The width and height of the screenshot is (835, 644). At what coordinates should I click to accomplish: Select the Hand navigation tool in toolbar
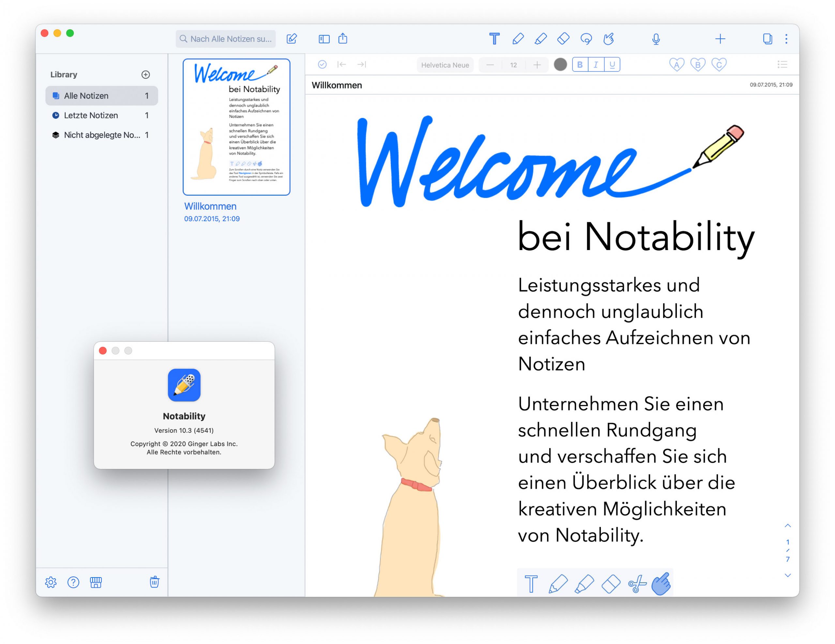(609, 38)
